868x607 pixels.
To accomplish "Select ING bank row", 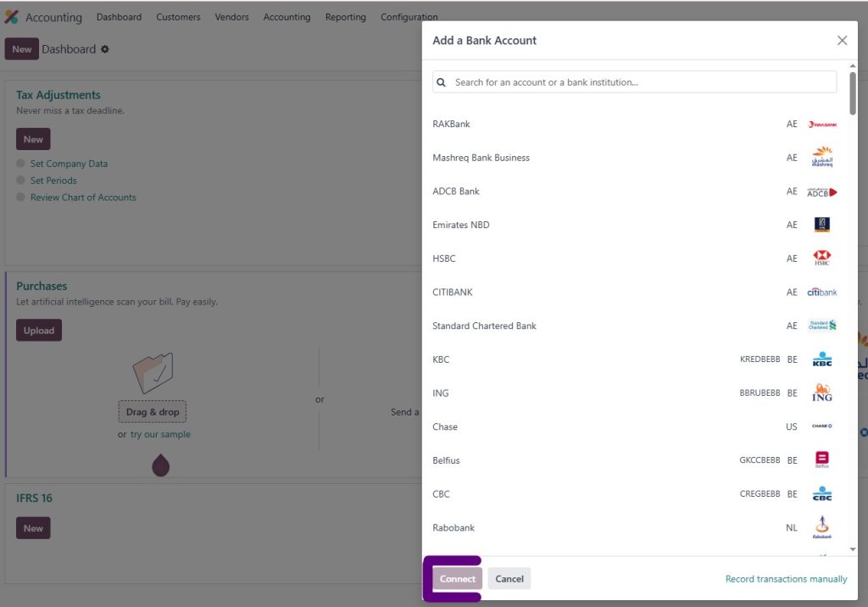I will pyautogui.click(x=634, y=393).
